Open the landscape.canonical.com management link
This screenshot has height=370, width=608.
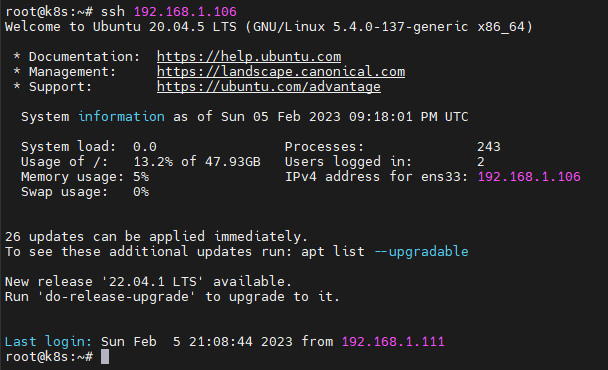click(x=281, y=72)
